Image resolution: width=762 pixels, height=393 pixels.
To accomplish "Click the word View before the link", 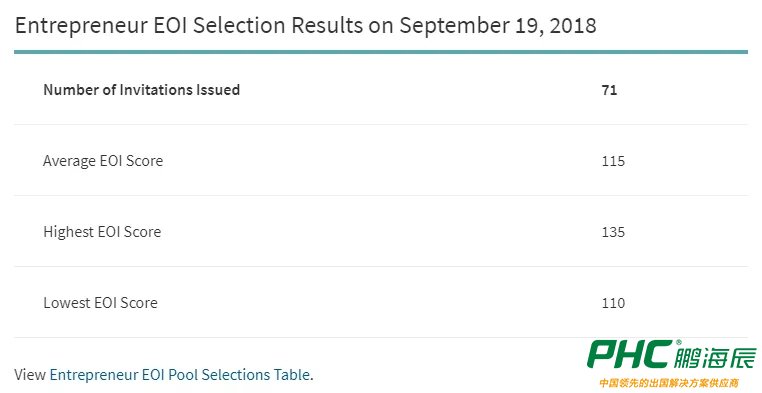I will 30,375.
